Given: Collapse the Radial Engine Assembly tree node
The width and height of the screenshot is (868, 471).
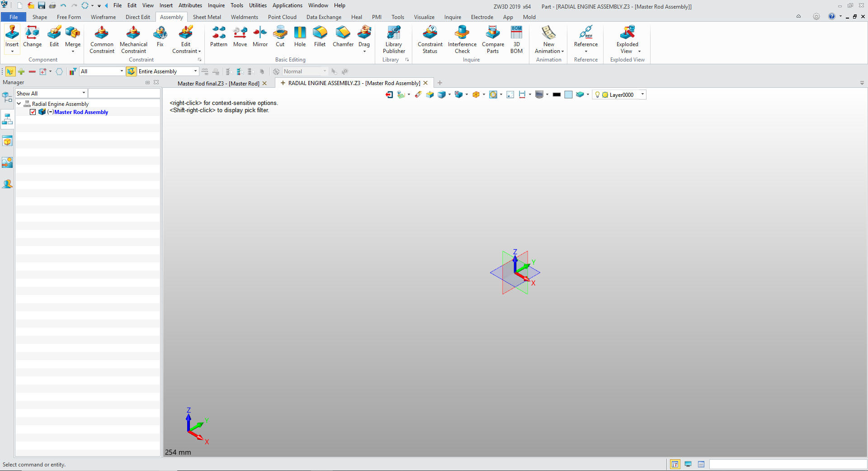Looking at the screenshot, I should pos(19,104).
